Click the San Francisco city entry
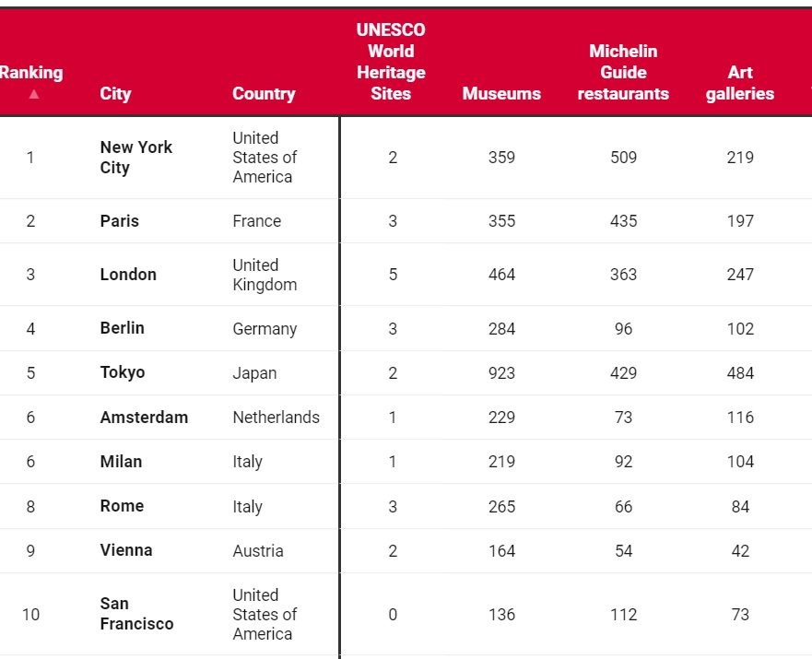Screen dimensions: 812x659 136,614
